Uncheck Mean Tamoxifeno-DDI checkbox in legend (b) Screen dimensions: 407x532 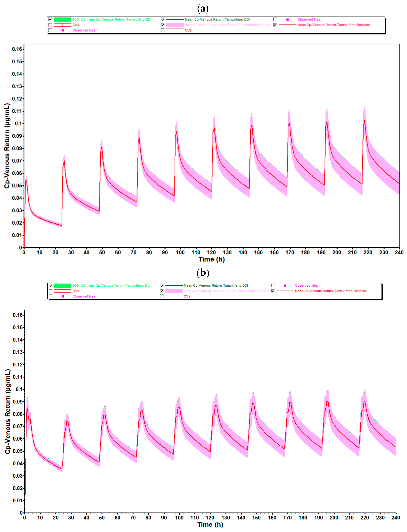coord(162,285)
